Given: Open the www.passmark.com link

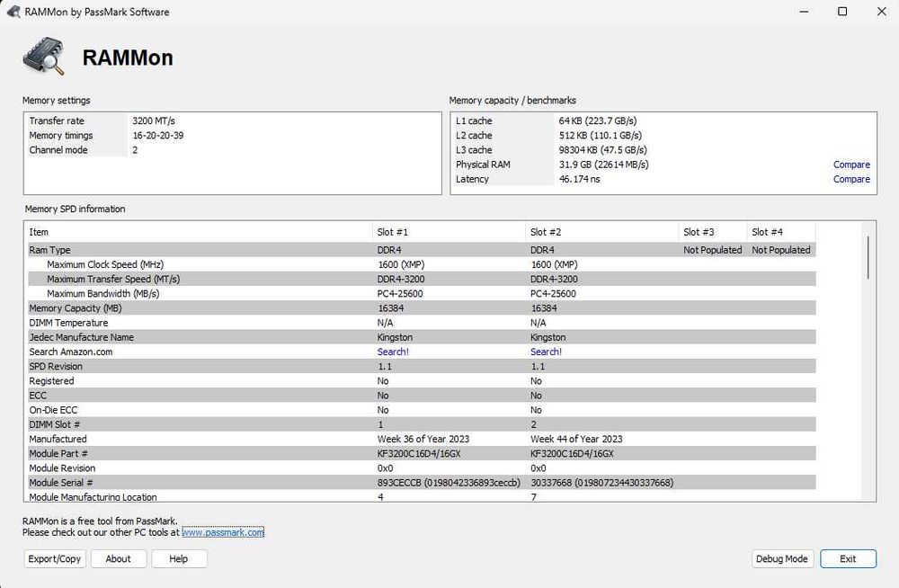Looking at the screenshot, I should (x=223, y=532).
